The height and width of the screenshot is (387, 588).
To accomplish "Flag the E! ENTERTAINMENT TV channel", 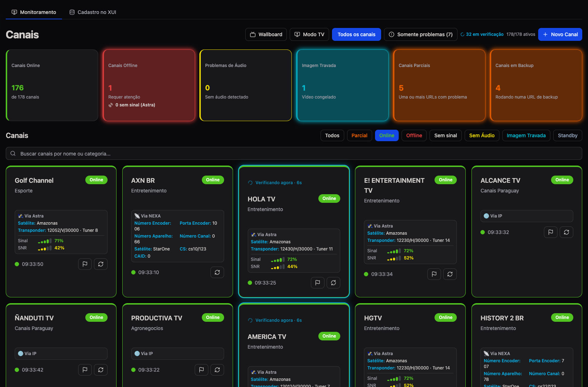I will [434, 274].
